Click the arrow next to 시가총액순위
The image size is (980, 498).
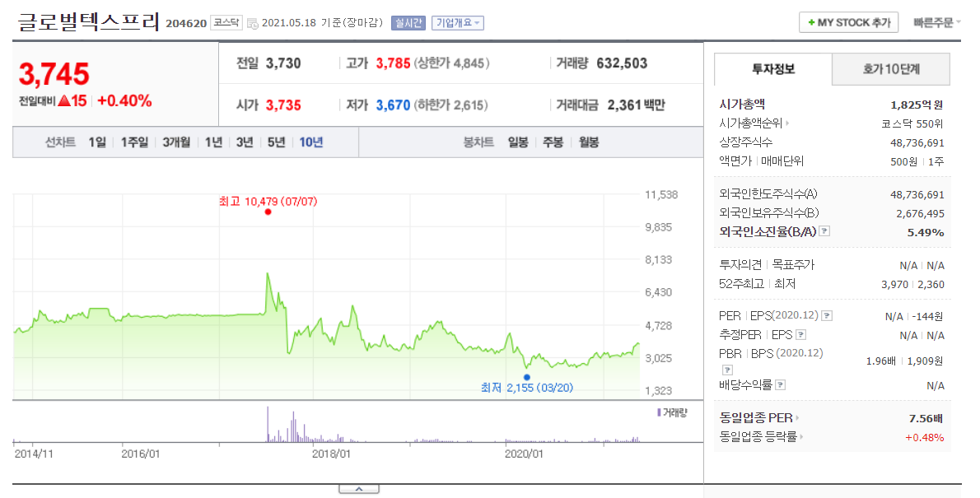pos(787,123)
